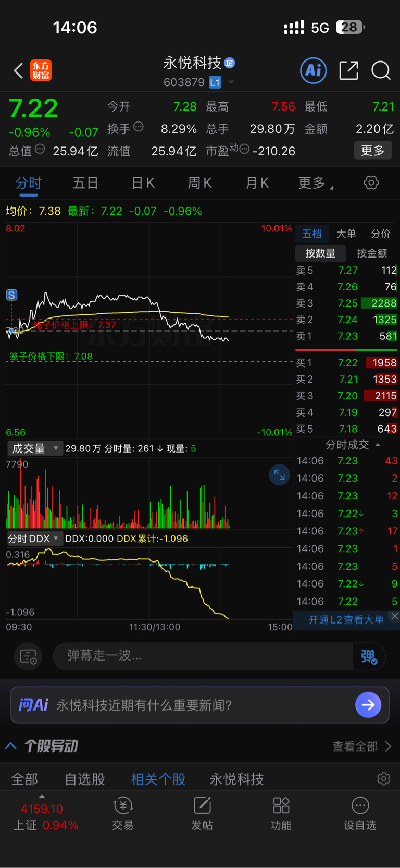Viewport: 400px width, 868px height.
Task: Open the orange 东方财富 logo icon
Action: [41, 70]
